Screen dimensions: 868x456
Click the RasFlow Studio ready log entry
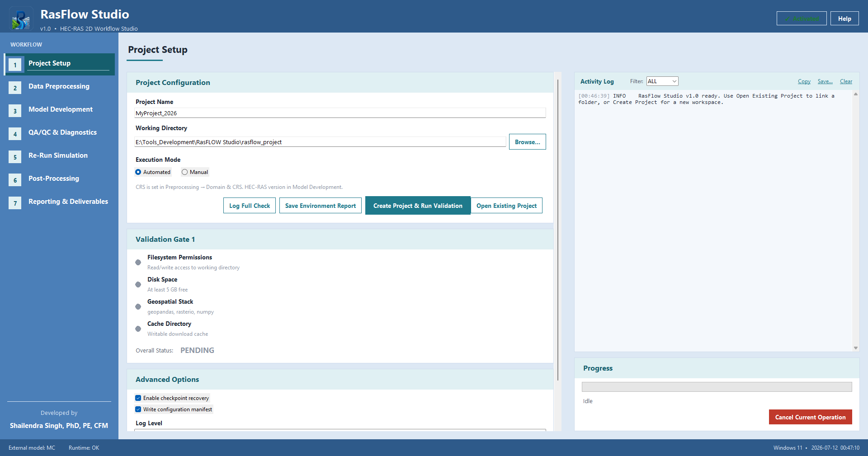coord(707,99)
